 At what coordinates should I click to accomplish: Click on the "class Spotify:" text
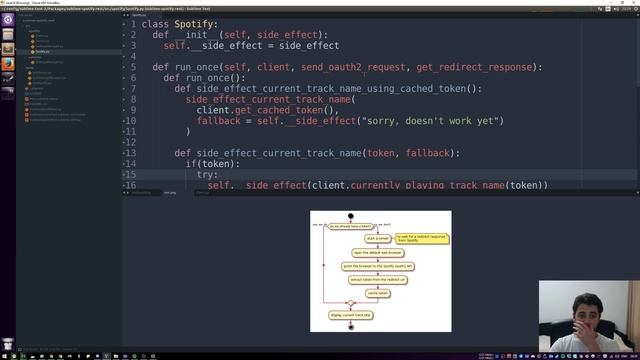[x=180, y=24]
